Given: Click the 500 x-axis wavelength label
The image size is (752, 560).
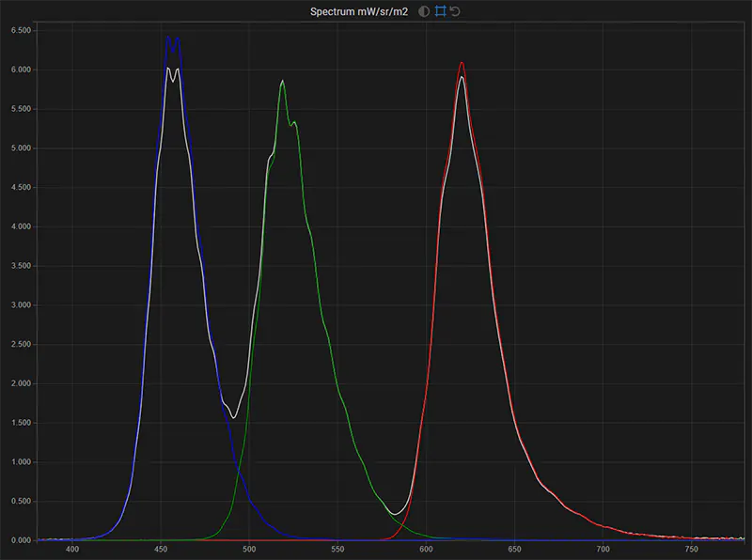Looking at the screenshot, I should pos(249,550).
